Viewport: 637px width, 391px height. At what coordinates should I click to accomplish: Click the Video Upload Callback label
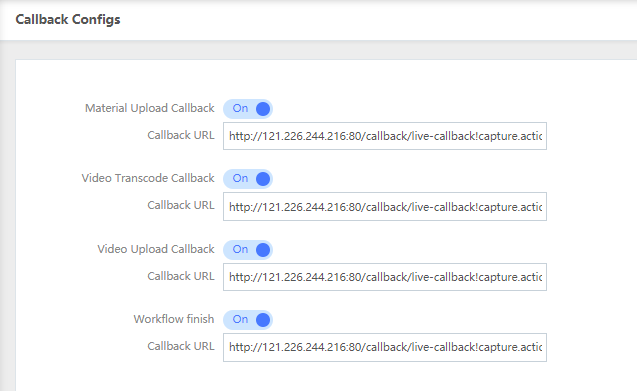tap(156, 249)
